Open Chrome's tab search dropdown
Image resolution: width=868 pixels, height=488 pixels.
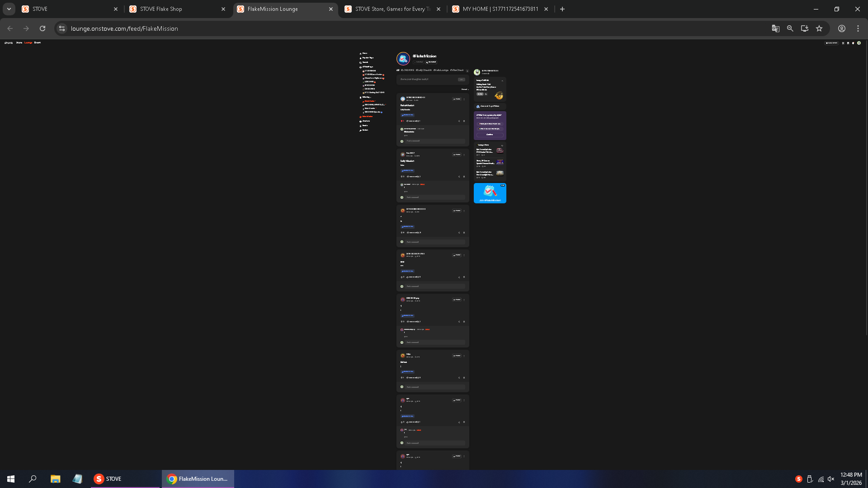tap(9, 9)
